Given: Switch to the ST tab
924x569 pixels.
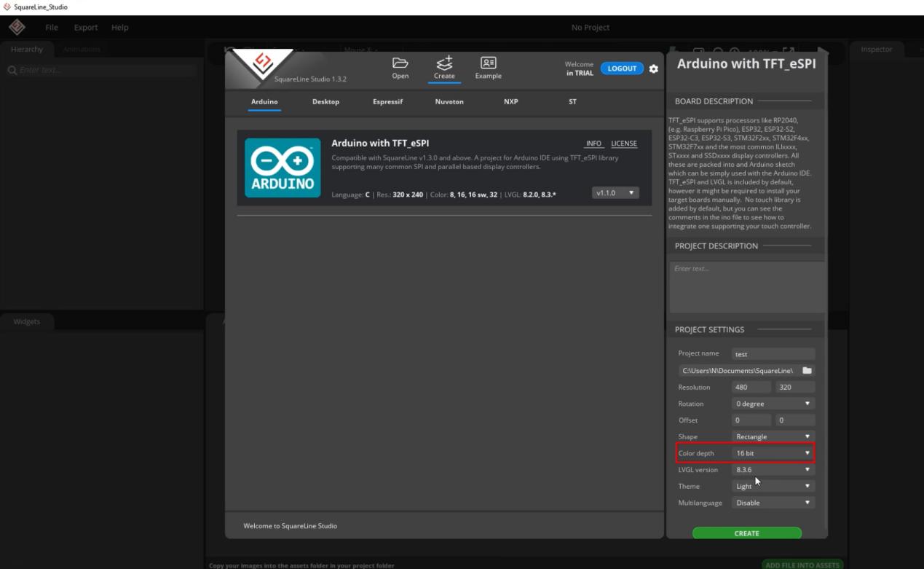Looking at the screenshot, I should [x=572, y=102].
